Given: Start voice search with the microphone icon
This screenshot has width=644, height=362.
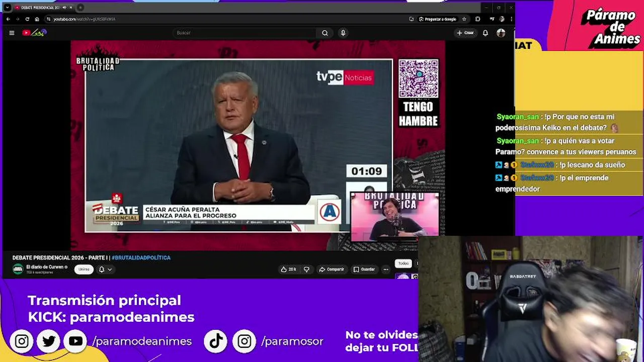Looking at the screenshot, I should 343,33.
